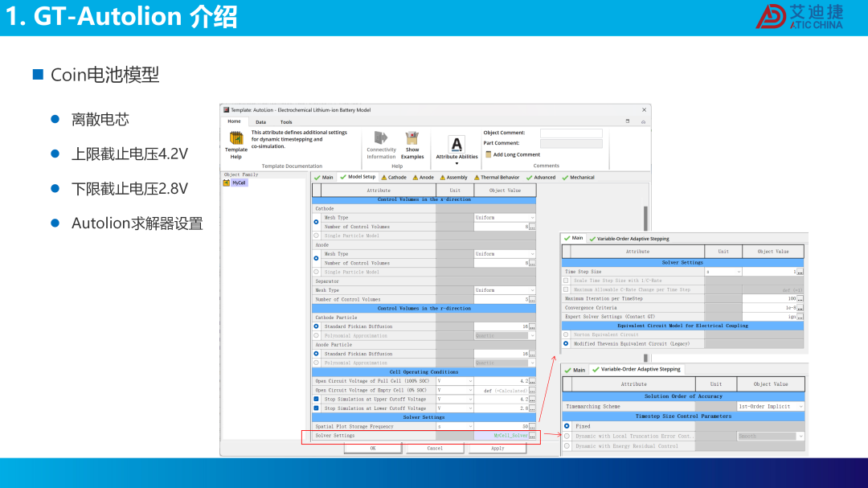
Task: Switch to the Data ribbon tab
Action: coord(260,122)
